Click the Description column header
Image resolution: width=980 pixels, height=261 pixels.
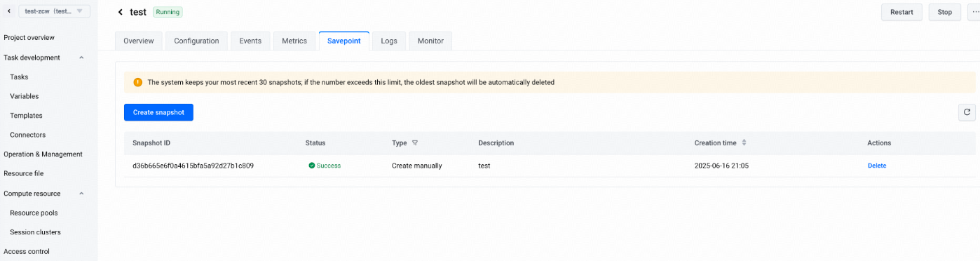coord(496,143)
